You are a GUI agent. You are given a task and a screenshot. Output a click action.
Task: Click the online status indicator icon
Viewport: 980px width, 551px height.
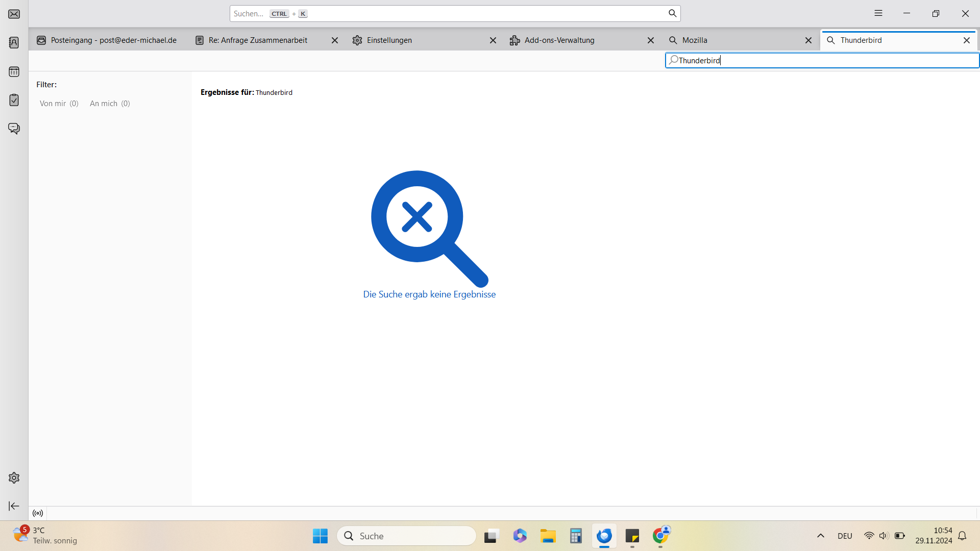pos(38,513)
